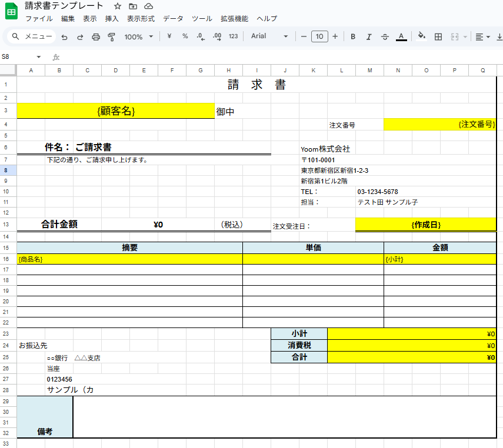Open the 表示形式 menu
Viewport: 503px width, 448px height.
pyautogui.click(x=141, y=19)
